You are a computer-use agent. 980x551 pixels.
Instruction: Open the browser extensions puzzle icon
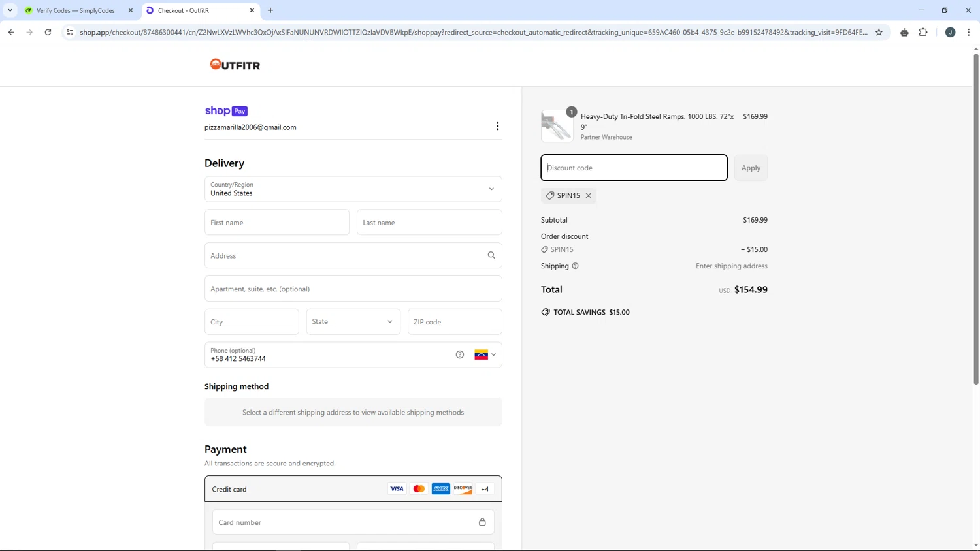923,32
